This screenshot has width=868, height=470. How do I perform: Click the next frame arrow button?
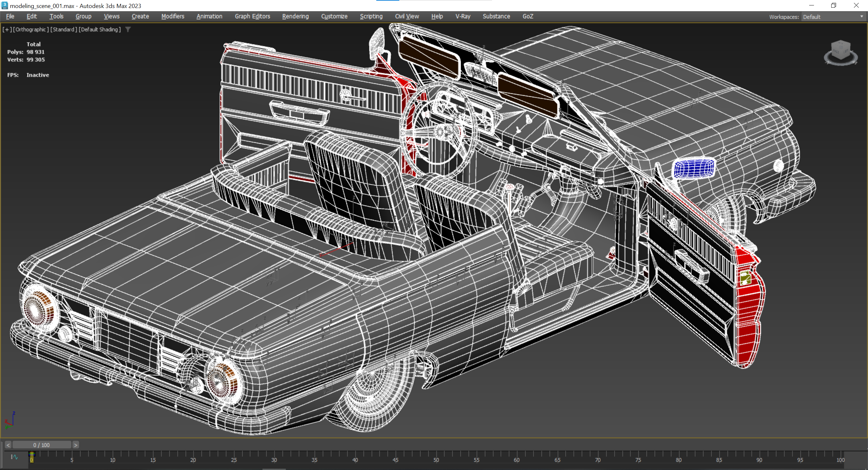pos(76,445)
